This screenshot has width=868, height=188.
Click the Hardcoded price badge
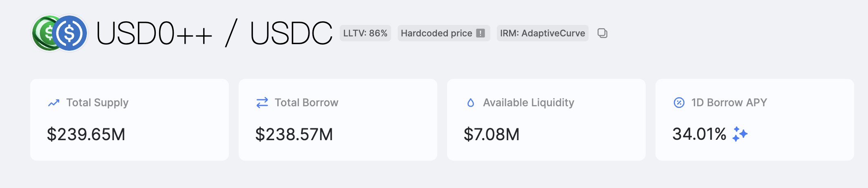coord(436,33)
